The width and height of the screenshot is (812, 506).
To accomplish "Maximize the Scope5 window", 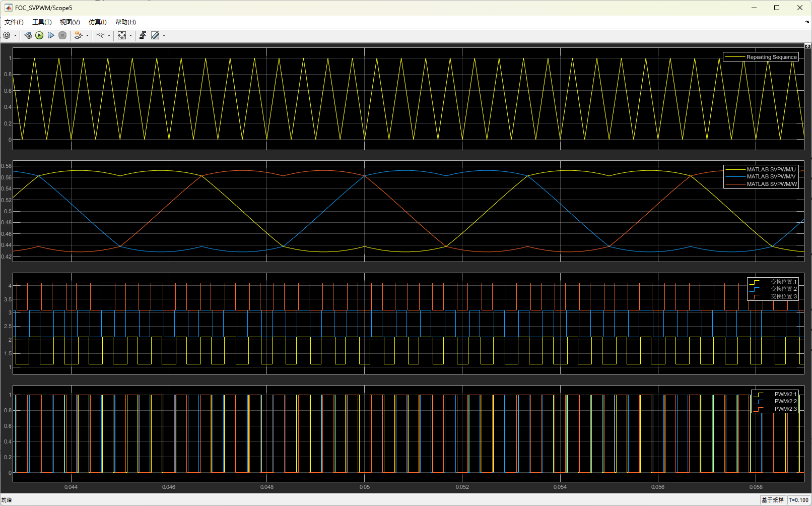I will (777, 8).
